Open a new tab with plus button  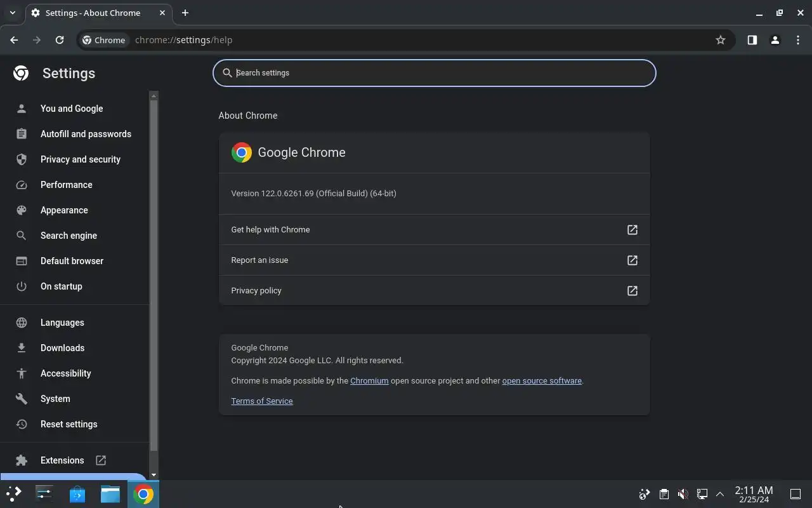pyautogui.click(x=185, y=13)
